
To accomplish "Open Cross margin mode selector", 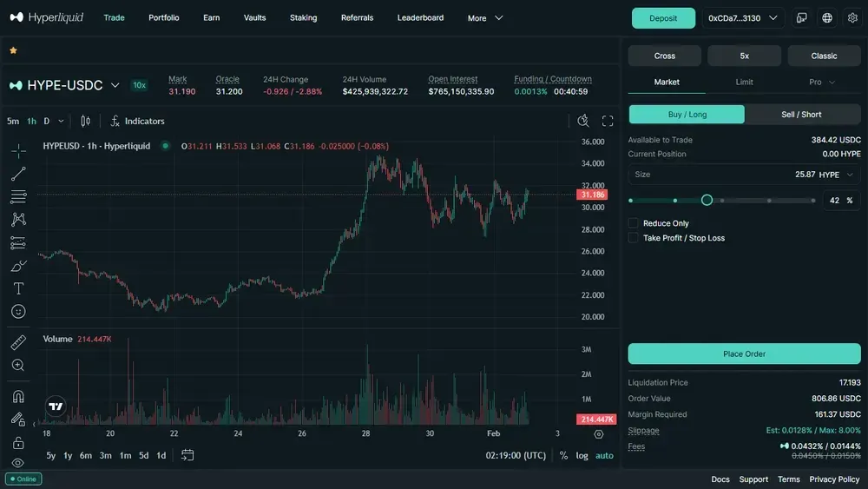I will click(664, 56).
